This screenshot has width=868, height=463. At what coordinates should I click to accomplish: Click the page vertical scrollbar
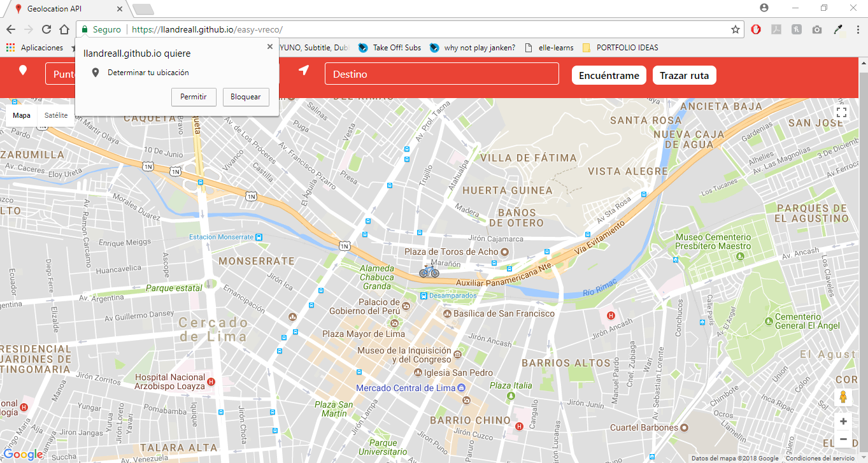863,260
